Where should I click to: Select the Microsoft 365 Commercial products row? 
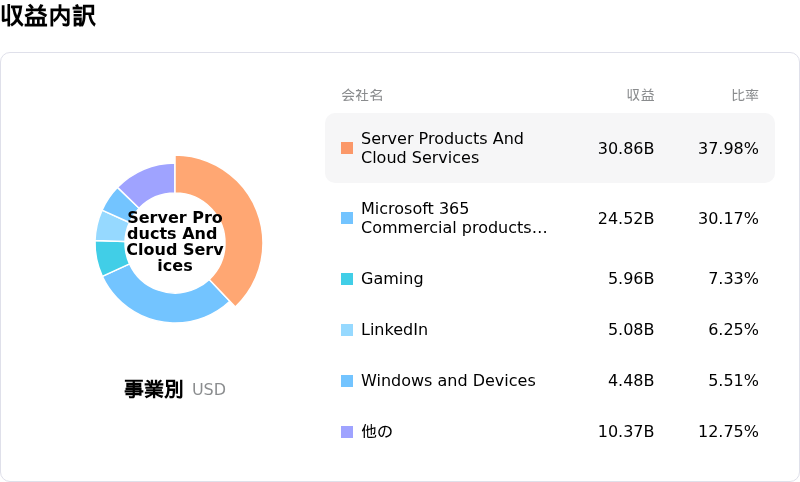pos(550,218)
